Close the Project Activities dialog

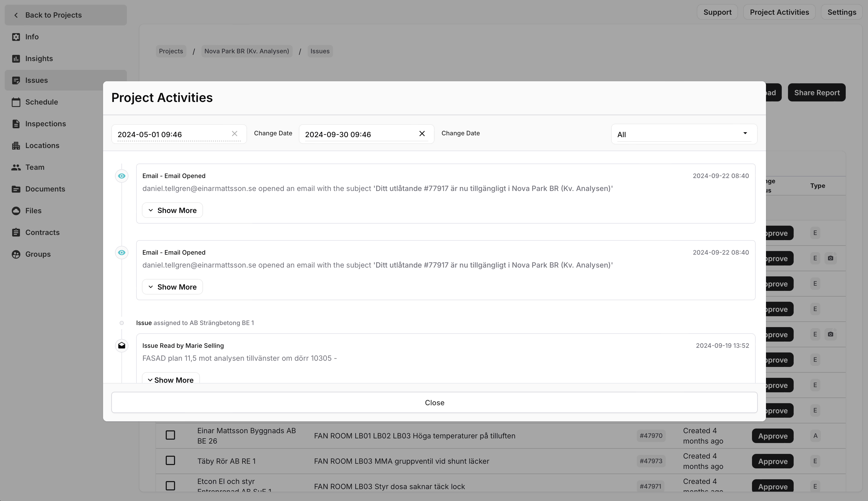(x=434, y=403)
